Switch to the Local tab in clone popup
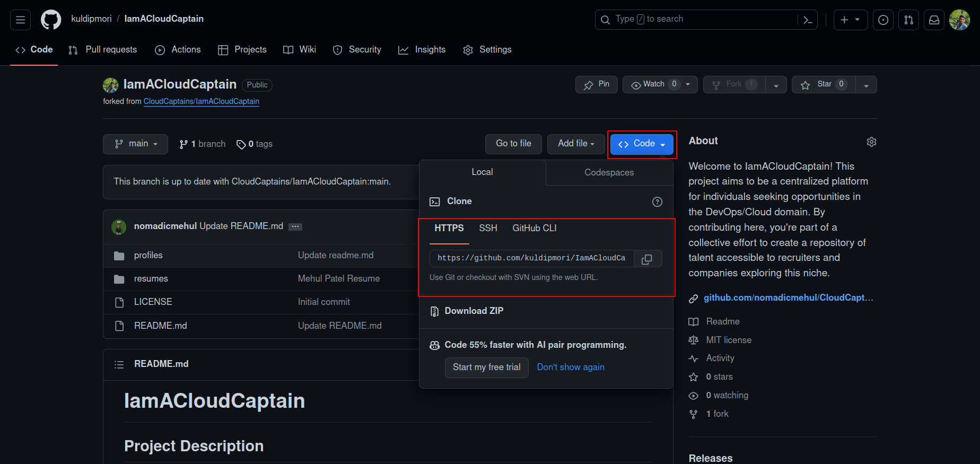This screenshot has height=464, width=980. point(483,172)
